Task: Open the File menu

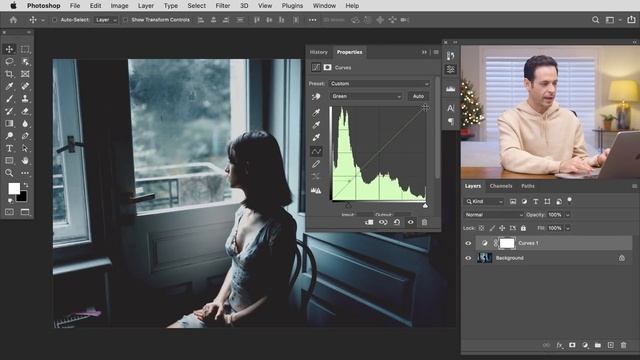Action: [x=75, y=6]
